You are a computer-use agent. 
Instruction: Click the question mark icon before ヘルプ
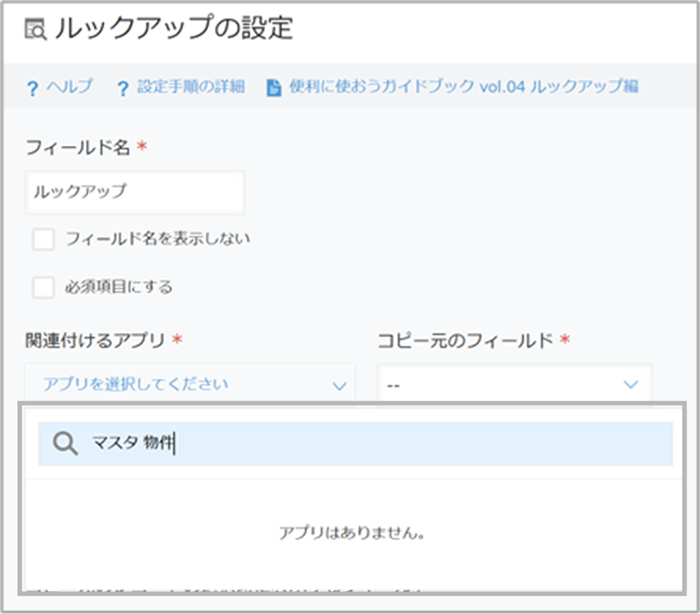pyautogui.click(x=33, y=88)
